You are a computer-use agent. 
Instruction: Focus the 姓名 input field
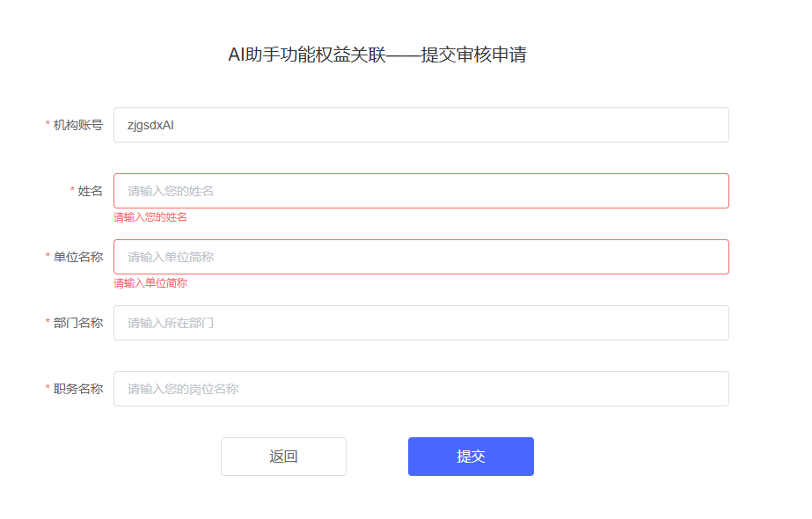pyautogui.click(x=421, y=191)
